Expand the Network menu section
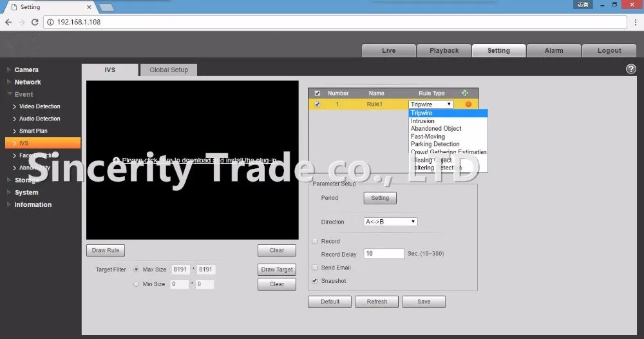644x339 pixels. click(x=28, y=82)
